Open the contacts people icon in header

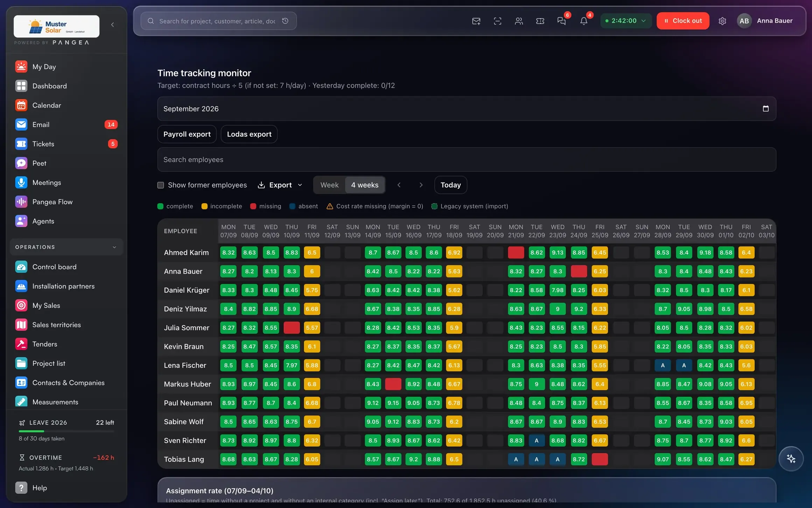tap(519, 21)
